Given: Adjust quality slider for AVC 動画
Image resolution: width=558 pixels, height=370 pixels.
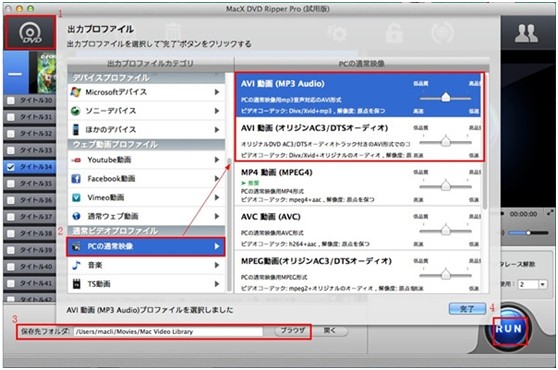Looking at the screenshot, I should [446, 231].
